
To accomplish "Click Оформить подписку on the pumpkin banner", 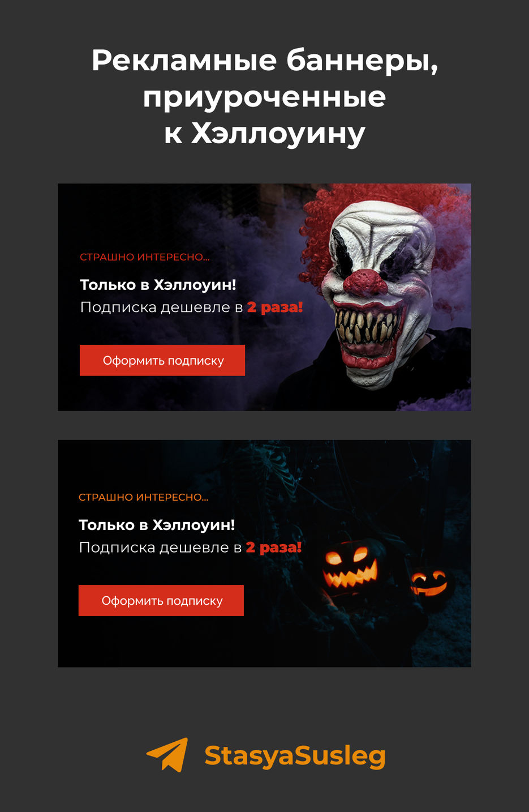I will coord(161,600).
